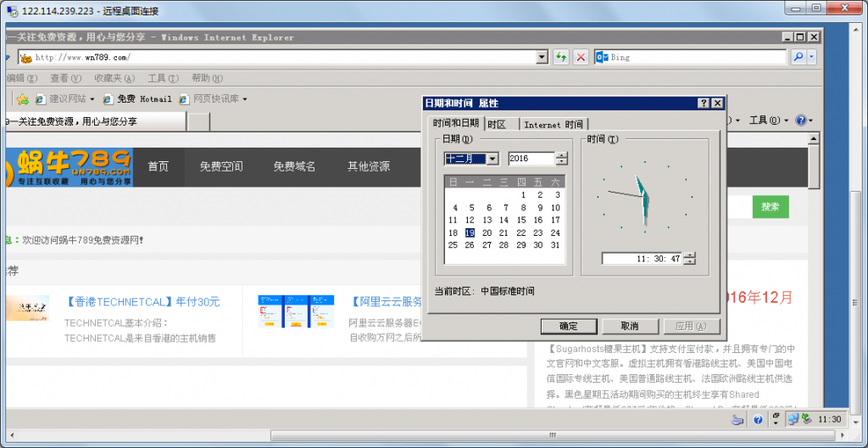Click the 确定 button

coord(568,326)
